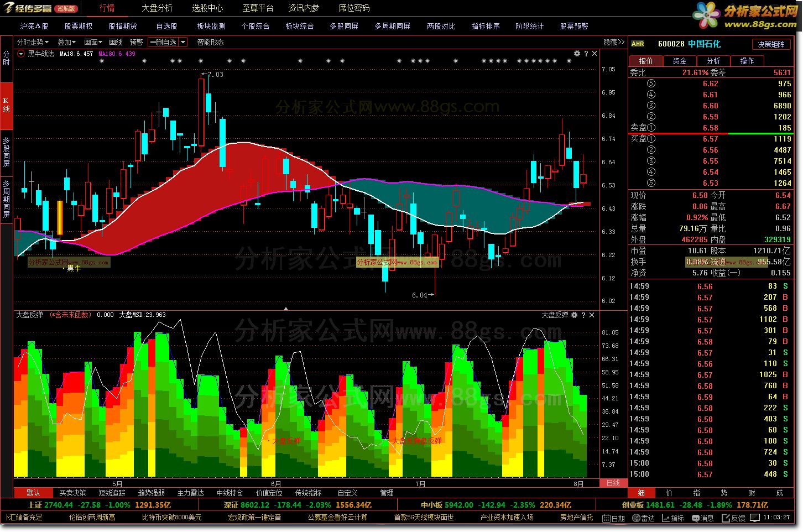
Task: Open 板块监测 in secondary toolbar
Action: 211,26
